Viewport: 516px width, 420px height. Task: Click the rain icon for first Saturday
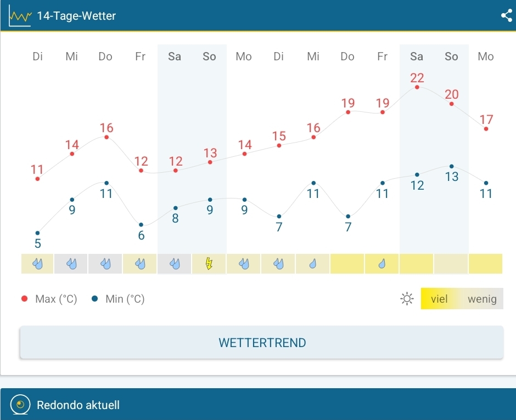click(175, 264)
